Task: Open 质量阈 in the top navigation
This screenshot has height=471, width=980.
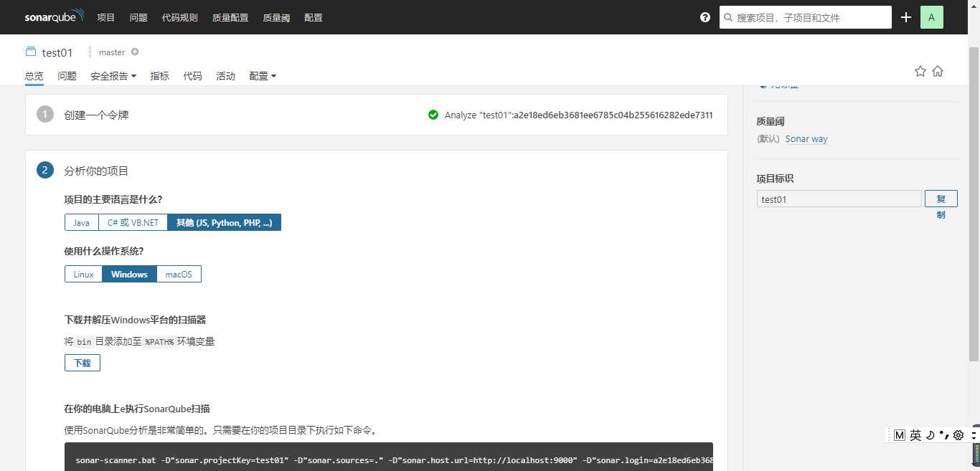Action: pyautogui.click(x=276, y=17)
